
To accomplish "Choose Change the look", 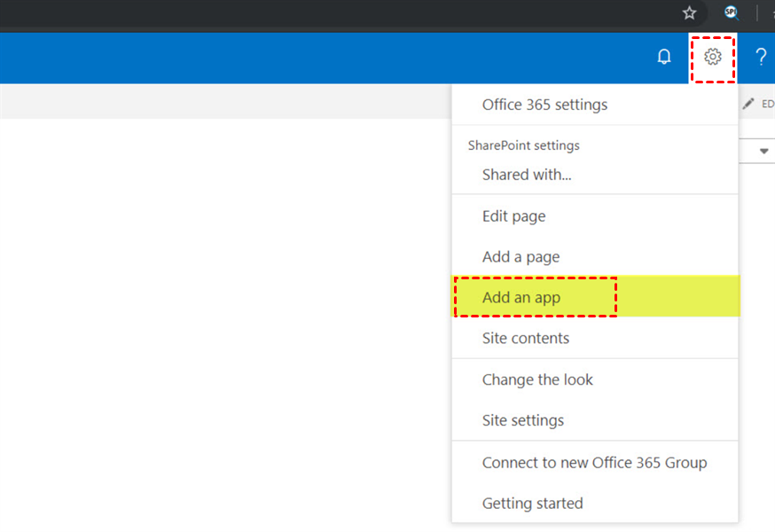I will point(537,379).
